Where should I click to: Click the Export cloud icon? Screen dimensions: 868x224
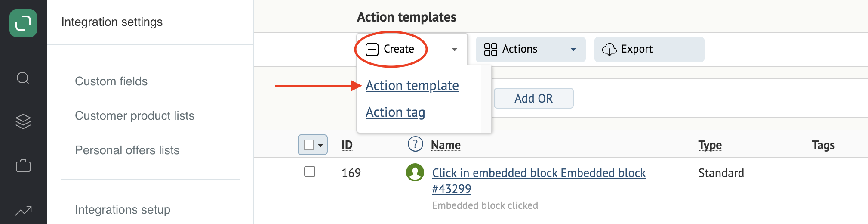609,50
